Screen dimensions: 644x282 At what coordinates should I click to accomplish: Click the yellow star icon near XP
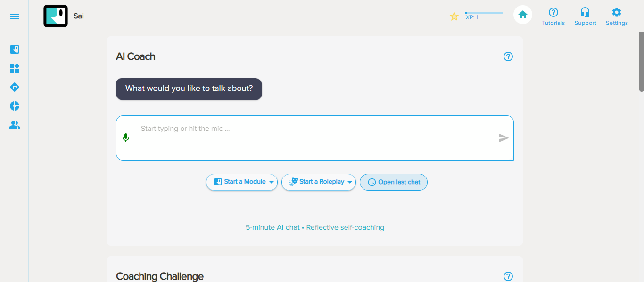click(x=454, y=16)
